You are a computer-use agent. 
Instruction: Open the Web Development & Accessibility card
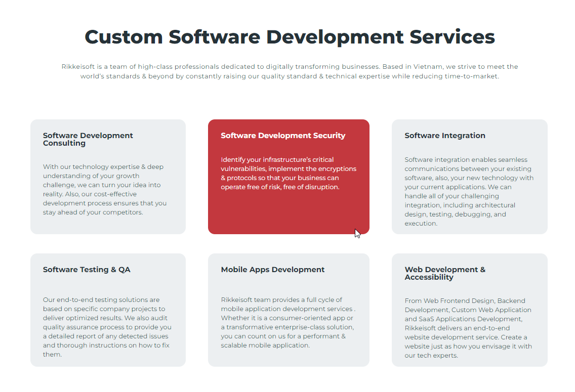pos(469,310)
